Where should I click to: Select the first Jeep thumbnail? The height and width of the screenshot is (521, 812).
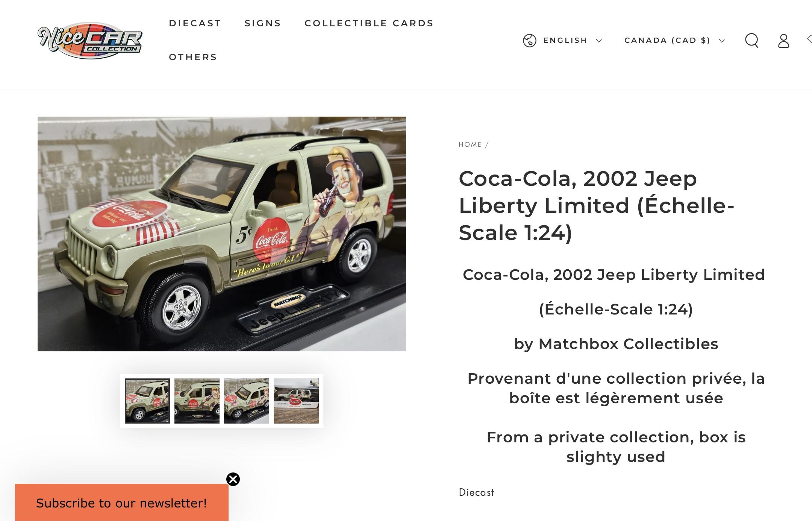pyautogui.click(x=147, y=401)
